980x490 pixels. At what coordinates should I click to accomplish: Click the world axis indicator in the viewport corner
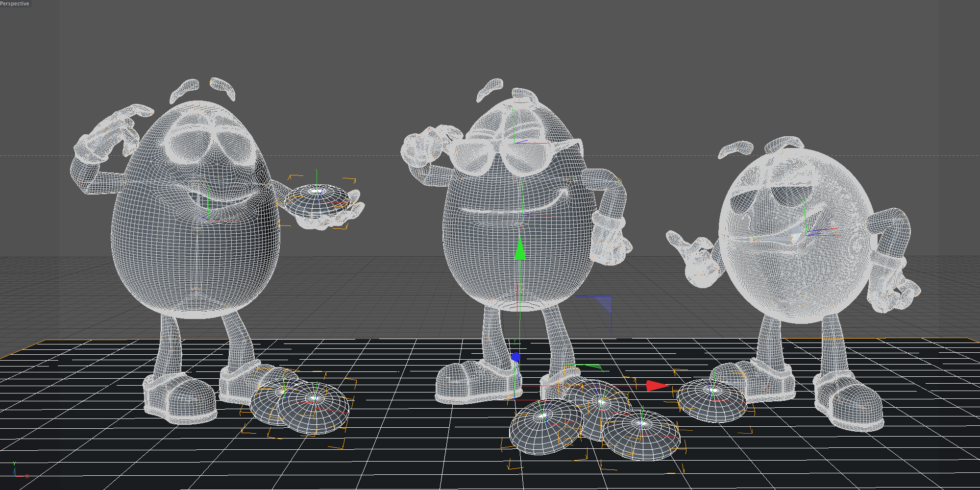[x=20, y=470]
